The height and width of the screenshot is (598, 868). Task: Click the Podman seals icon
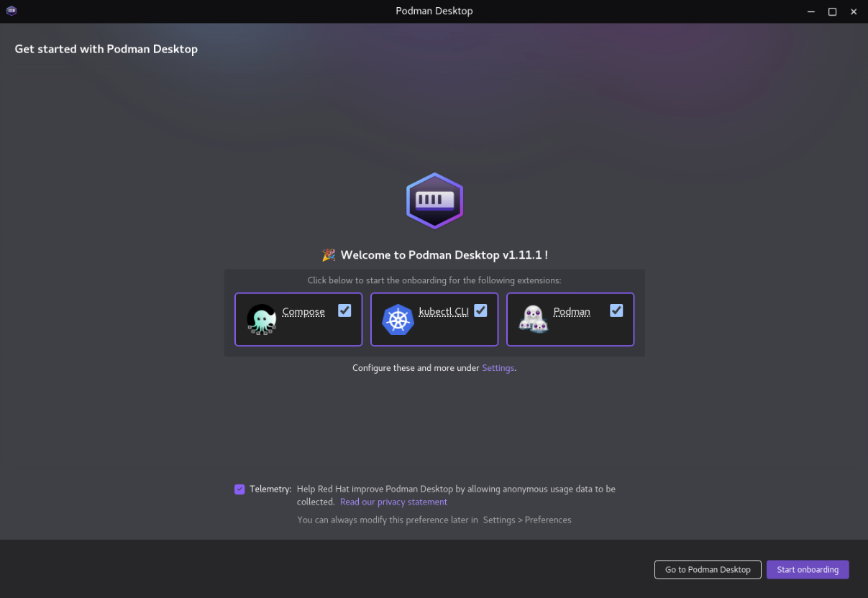point(533,319)
